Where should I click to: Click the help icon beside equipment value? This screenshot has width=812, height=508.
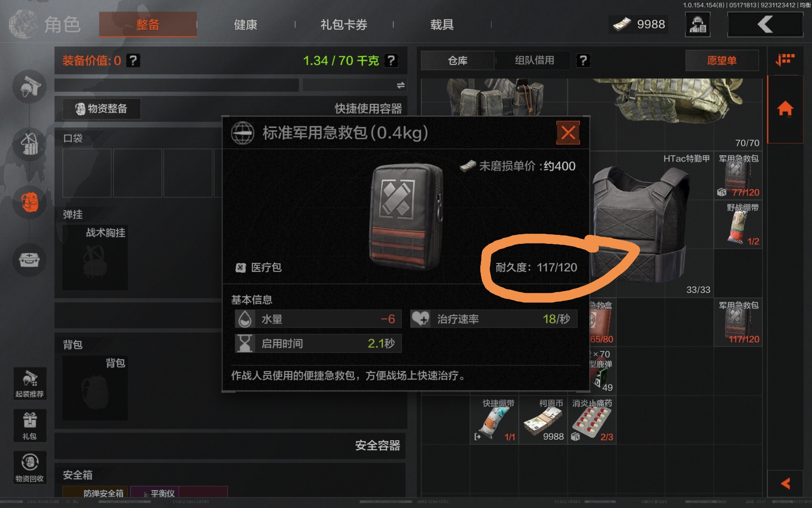[133, 61]
